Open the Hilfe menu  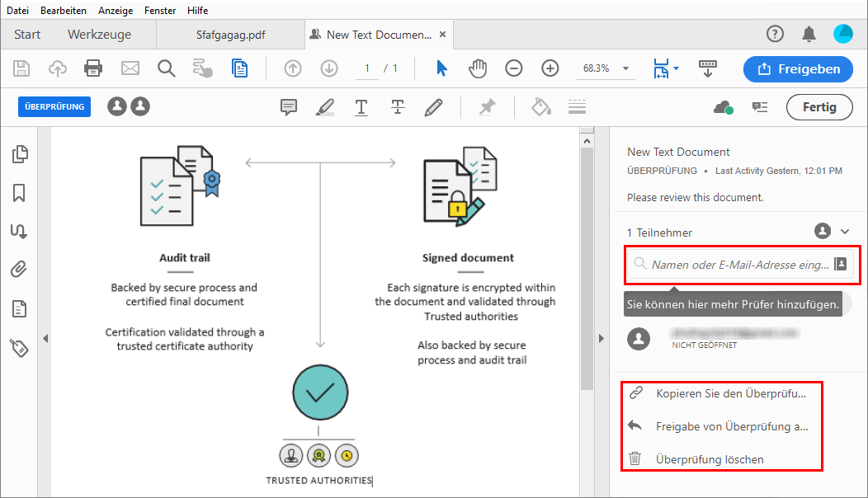(x=198, y=11)
